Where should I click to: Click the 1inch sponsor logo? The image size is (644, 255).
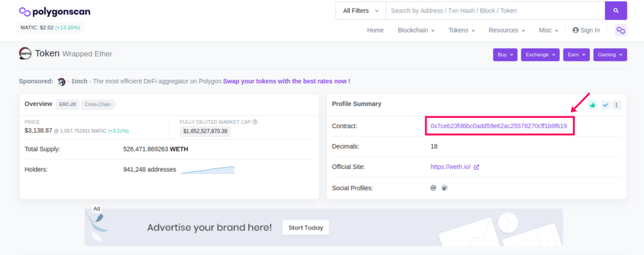pos(62,81)
